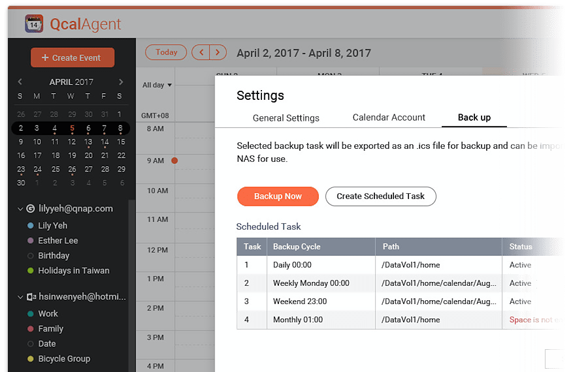Click the APRIL 2017 month title
The height and width of the screenshot is (372, 588).
(x=71, y=82)
